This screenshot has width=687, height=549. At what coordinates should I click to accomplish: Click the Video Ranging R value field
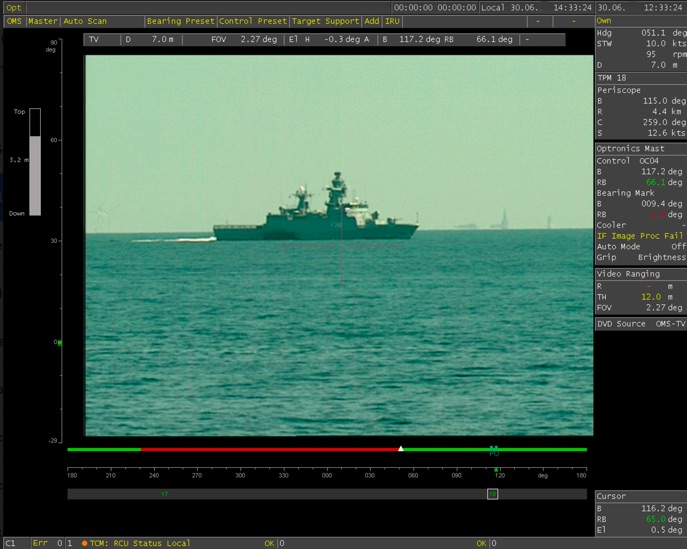[648, 286]
